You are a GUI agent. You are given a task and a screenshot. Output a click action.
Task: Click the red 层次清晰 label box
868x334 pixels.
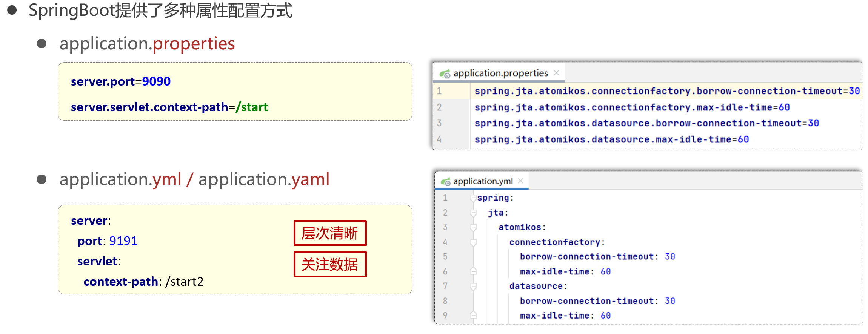330,233
